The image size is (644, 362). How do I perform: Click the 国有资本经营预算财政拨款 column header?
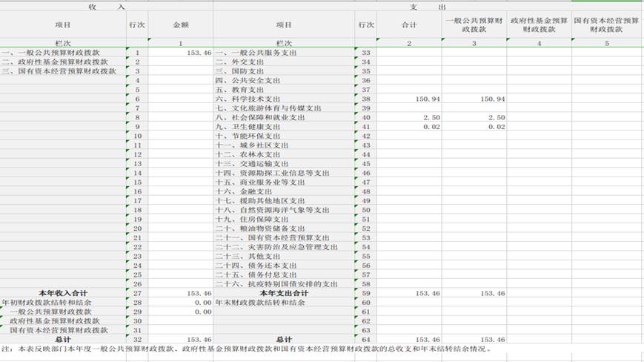[606, 25]
